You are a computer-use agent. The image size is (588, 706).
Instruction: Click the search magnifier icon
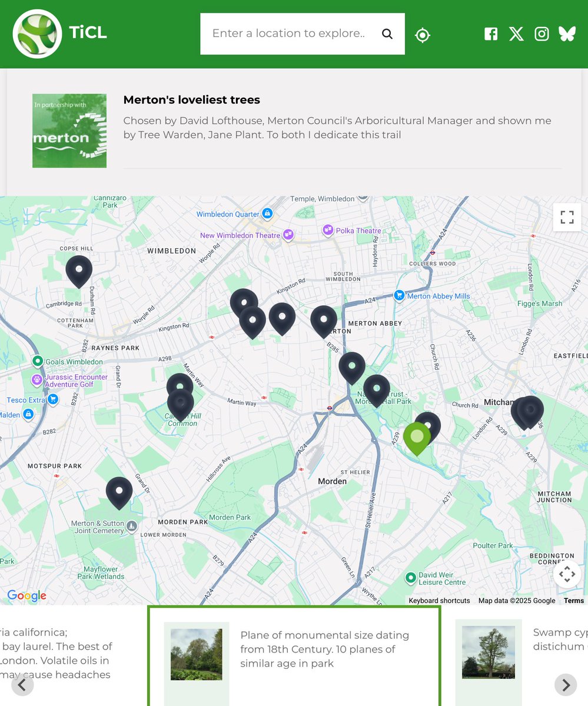pos(387,34)
